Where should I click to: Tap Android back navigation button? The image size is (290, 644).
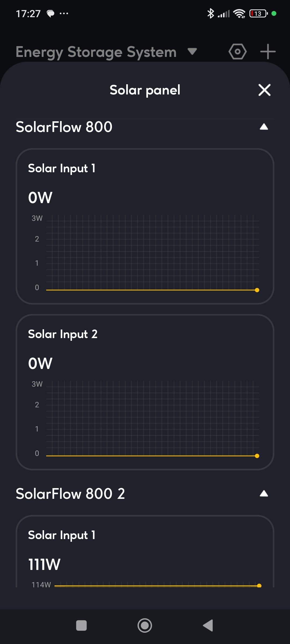208,625
